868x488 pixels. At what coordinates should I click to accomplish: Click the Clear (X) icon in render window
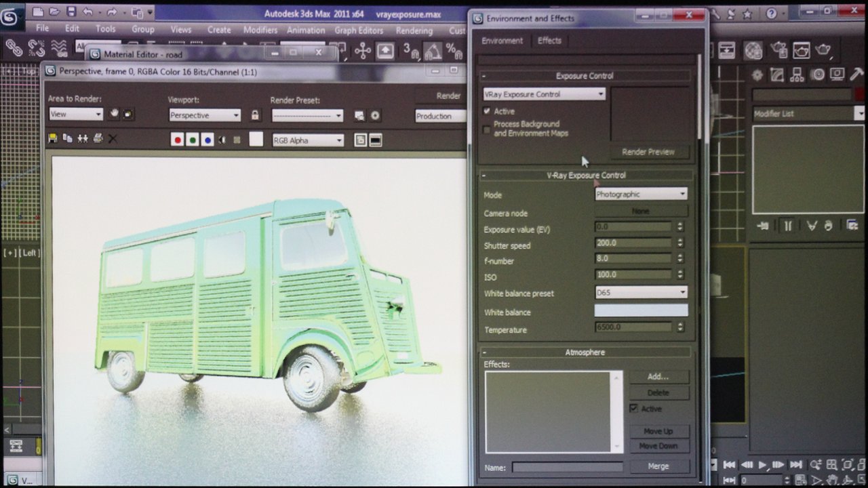click(113, 139)
